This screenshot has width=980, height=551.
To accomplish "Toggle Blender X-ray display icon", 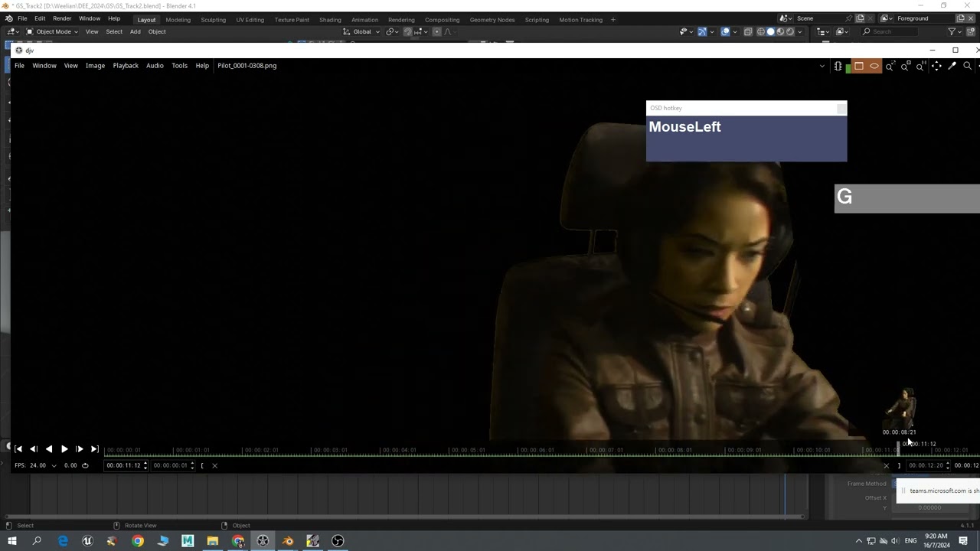I will pos(748,31).
